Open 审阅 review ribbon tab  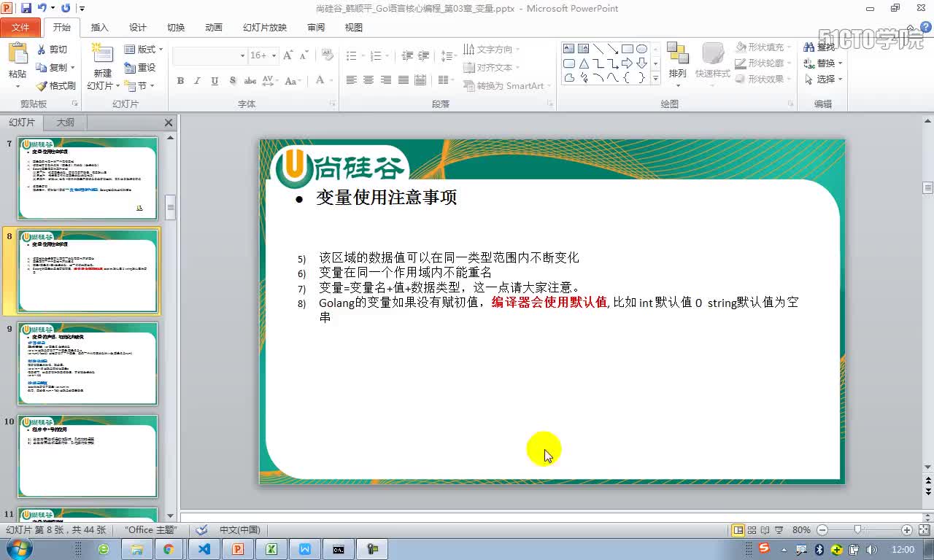[x=316, y=28]
